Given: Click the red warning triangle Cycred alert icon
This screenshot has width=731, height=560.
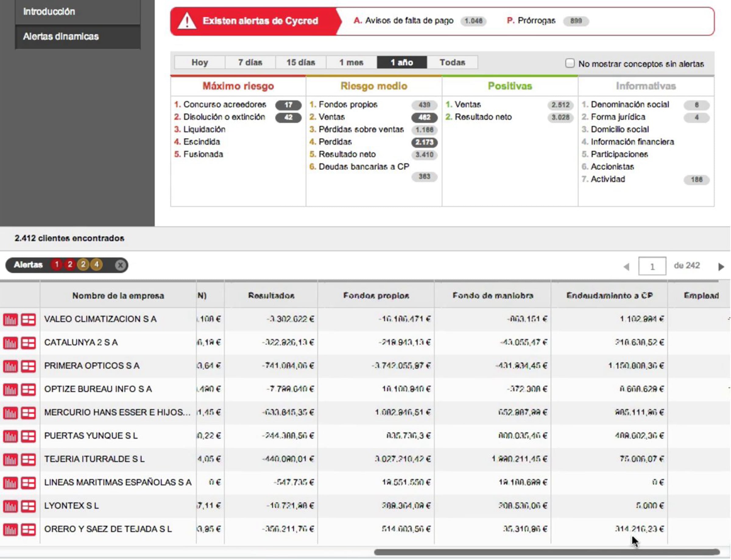Looking at the screenshot, I should (x=187, y=21).
